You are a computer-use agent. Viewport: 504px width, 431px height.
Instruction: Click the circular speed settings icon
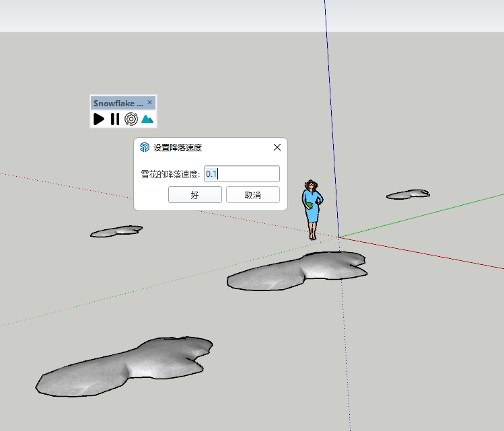(131, 119)
